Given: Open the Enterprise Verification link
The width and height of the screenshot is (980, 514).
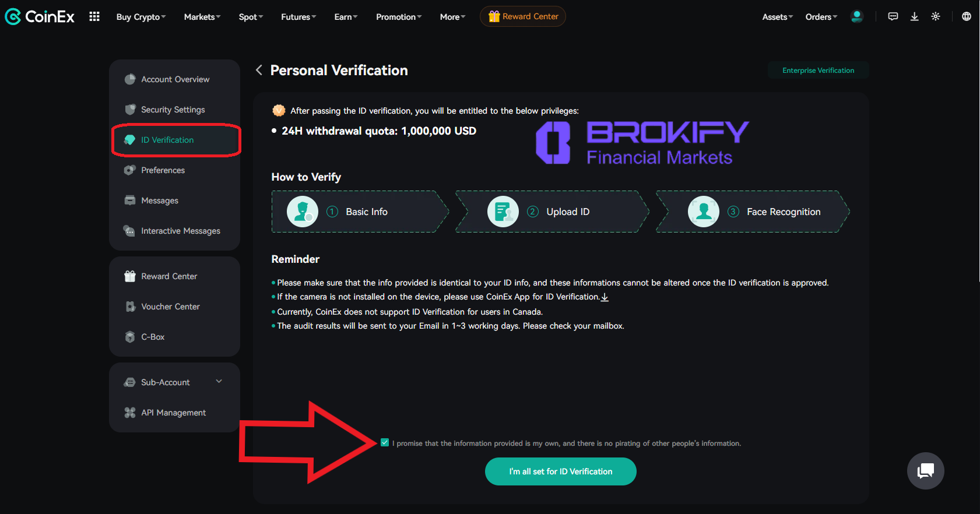Looking at the screenshot, I should [x=818, y=71].
